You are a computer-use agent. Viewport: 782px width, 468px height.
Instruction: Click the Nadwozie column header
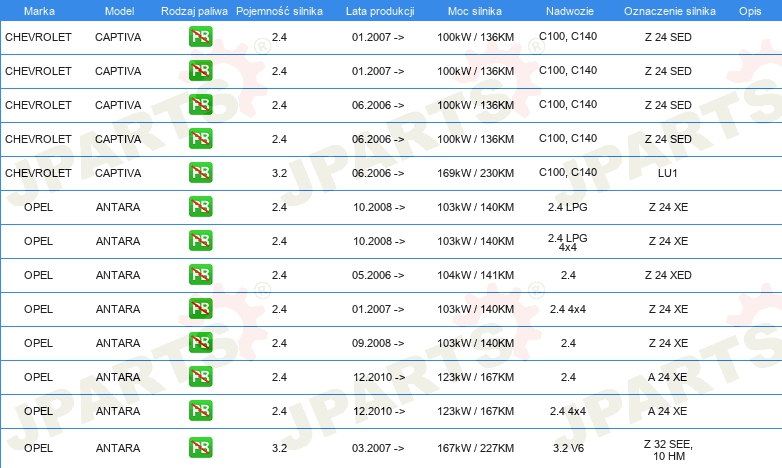[570, 11]
